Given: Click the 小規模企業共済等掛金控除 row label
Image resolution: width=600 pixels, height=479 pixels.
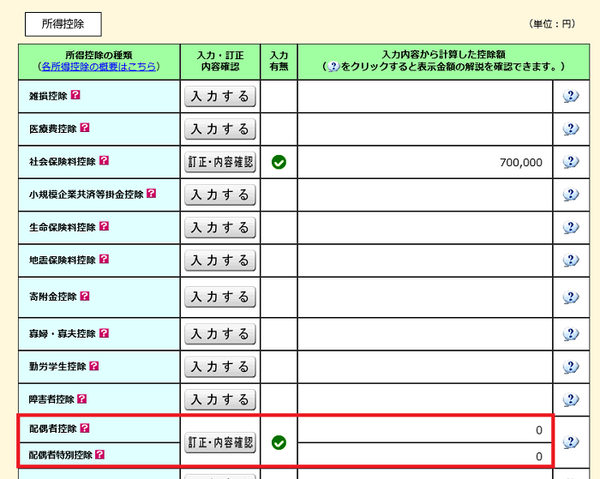Looking at the screenshot, I should point(86,194).
